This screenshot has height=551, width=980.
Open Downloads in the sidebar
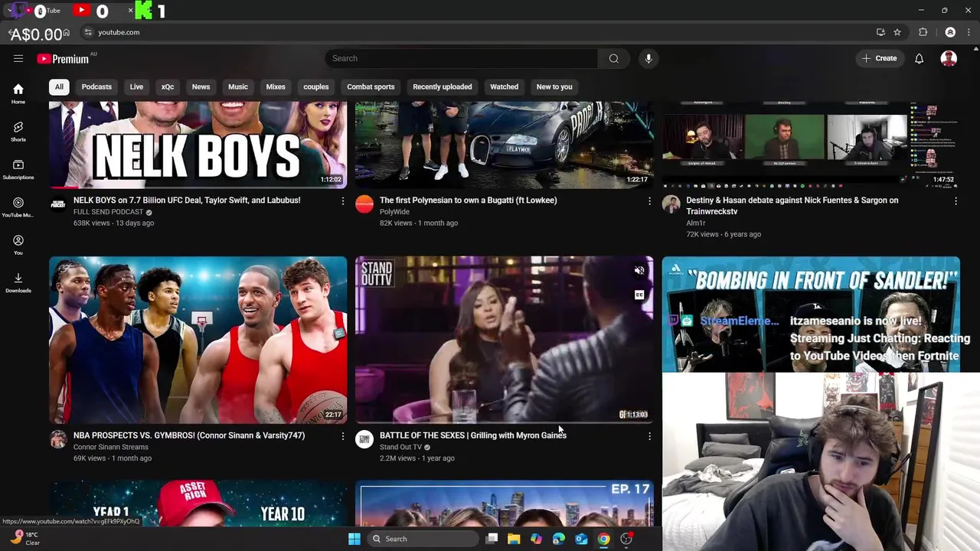click(x=18, y=282)
